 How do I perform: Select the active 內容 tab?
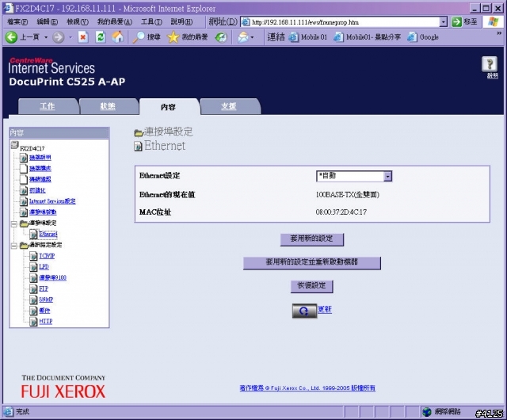pyautogui.click(x=168, y=107)
